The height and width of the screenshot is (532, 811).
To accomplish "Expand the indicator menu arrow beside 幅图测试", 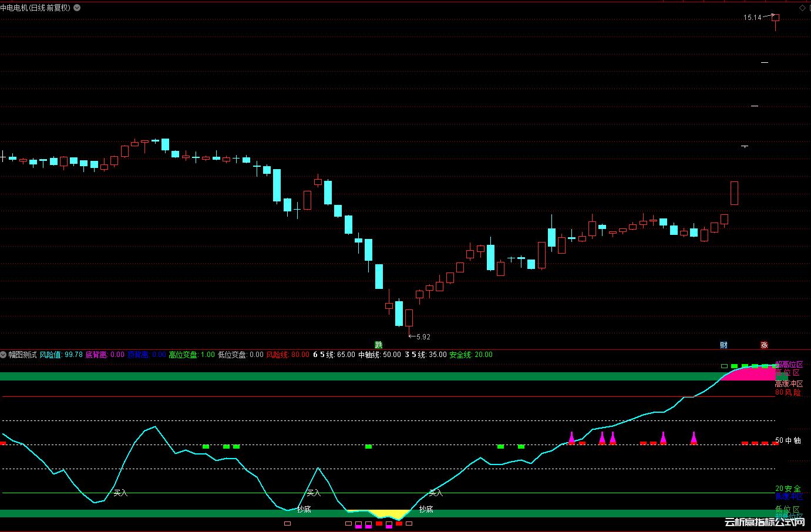I will pyautogui.click(x=3, y=355).
